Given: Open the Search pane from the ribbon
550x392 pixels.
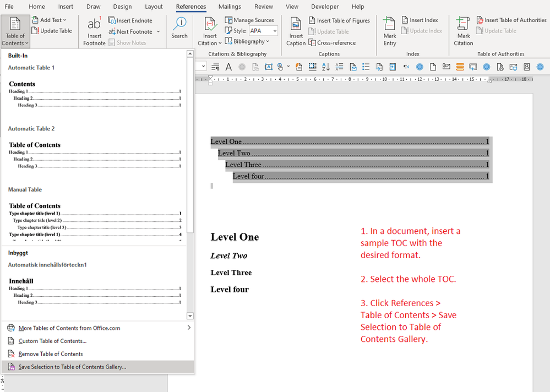Looking at the screenshot, I should 179,28.
